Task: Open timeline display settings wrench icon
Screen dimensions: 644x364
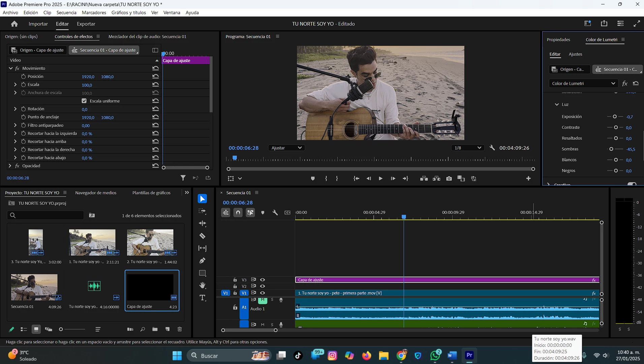Action: [275, 213]
